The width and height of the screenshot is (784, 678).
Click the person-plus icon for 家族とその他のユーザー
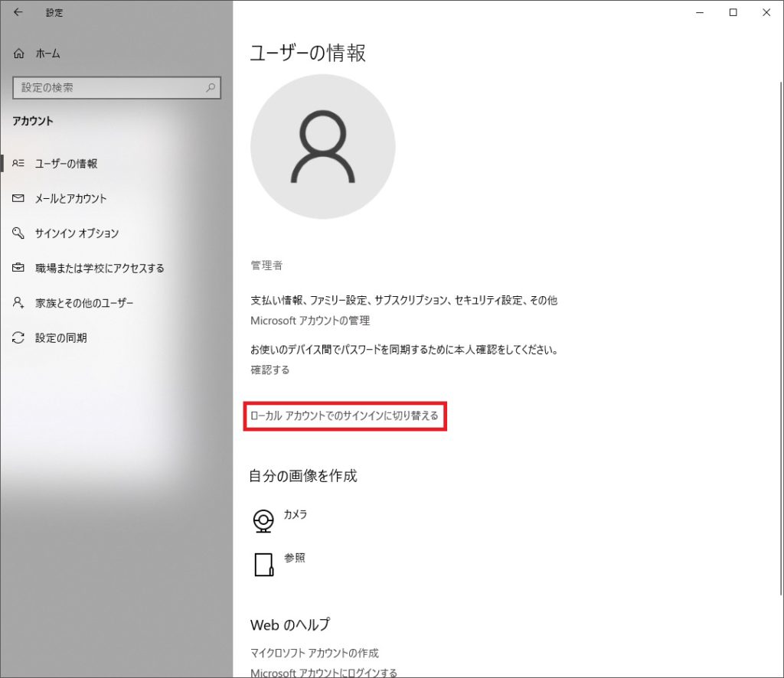(x=18, y=303)
